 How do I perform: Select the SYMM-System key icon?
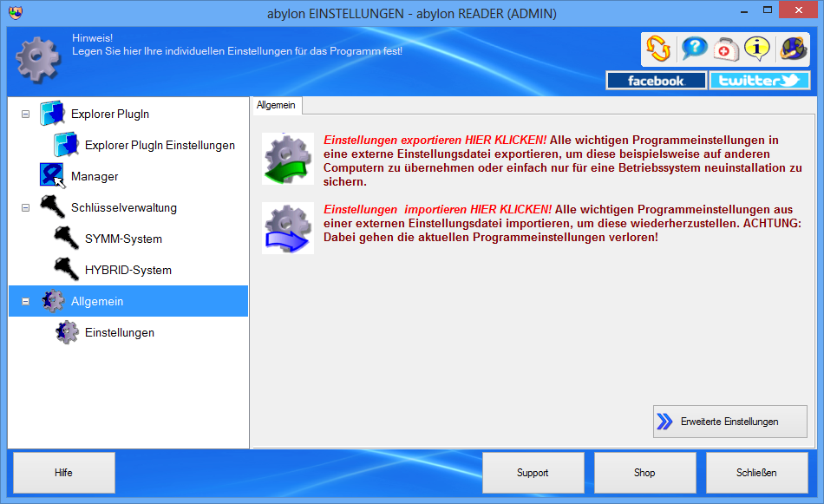pos(66,238)
